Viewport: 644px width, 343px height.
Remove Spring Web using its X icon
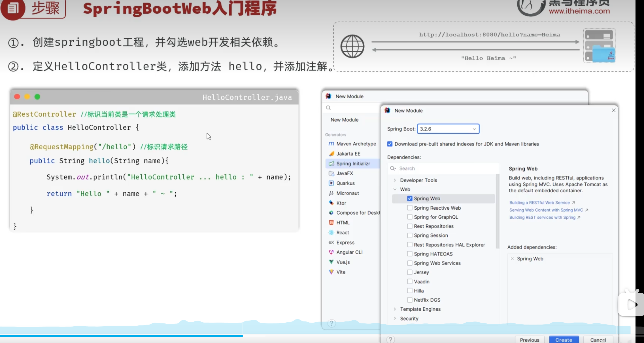pyautogui.click(x=512, y=258)
